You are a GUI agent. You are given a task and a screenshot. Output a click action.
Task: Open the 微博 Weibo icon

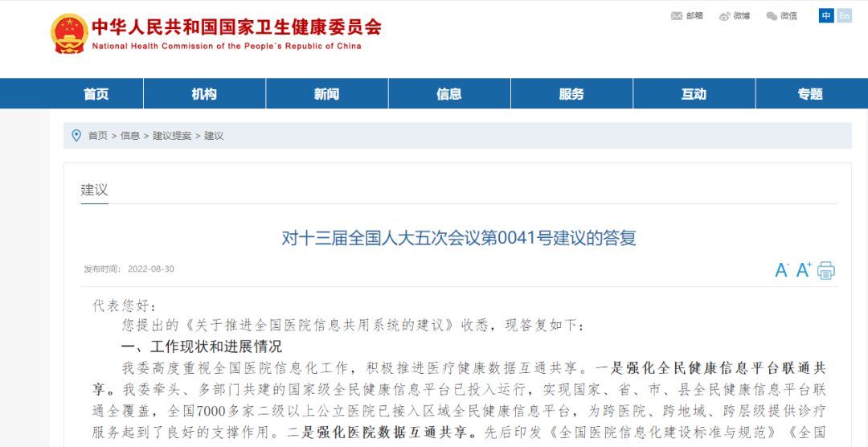(725, 16)
